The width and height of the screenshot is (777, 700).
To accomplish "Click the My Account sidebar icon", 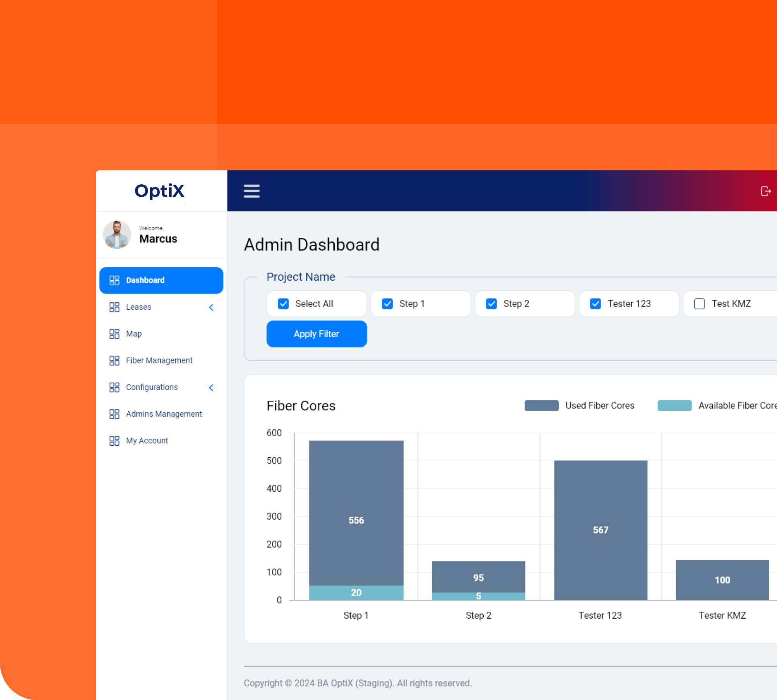I will click(x=114, y=441).
